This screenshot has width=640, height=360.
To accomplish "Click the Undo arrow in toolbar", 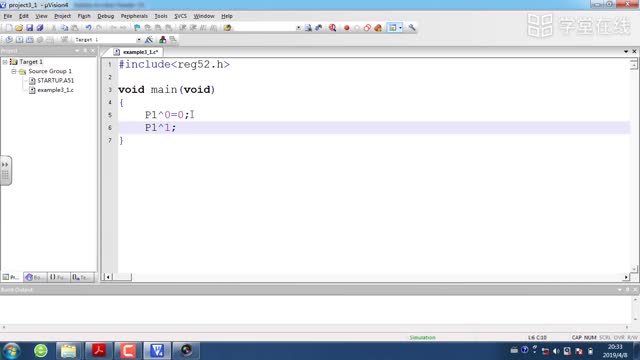I will click(x=88, y=28).
